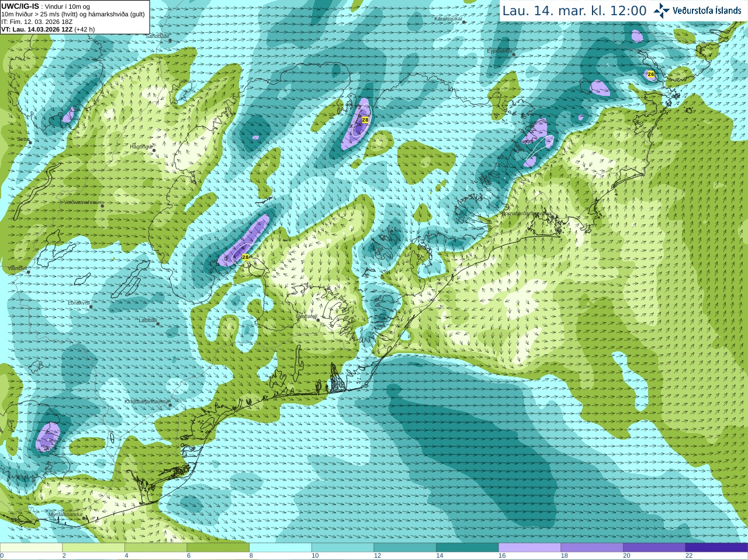Image resolution: width=748 pixels, height=560 pixels.
Task: Click the 'IT: Fim. 12. 03. 2026 18Z' line
Action: (x=37, y=22)
